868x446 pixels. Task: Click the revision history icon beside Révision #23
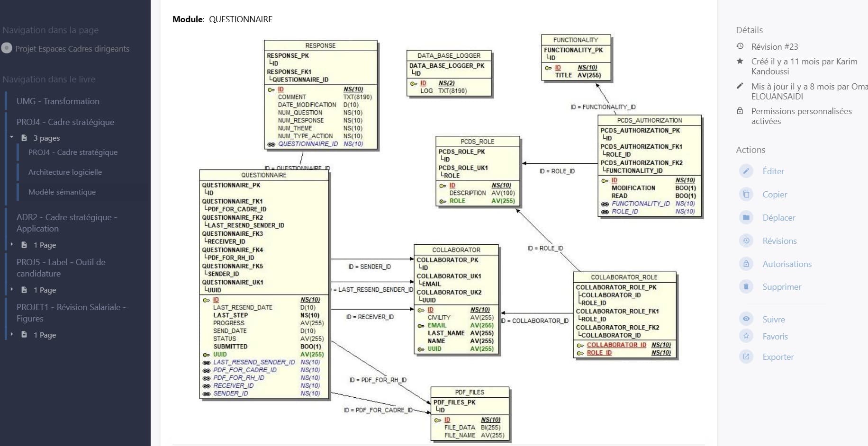point(740,46)
